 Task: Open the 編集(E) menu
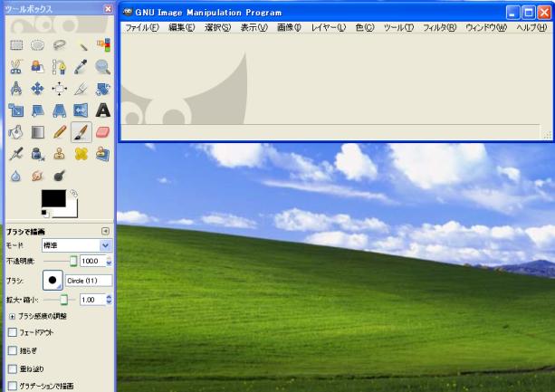tap(182, 27)
